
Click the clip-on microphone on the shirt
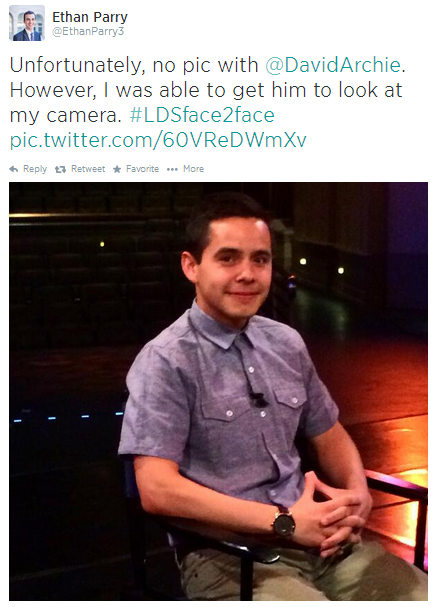257,399
